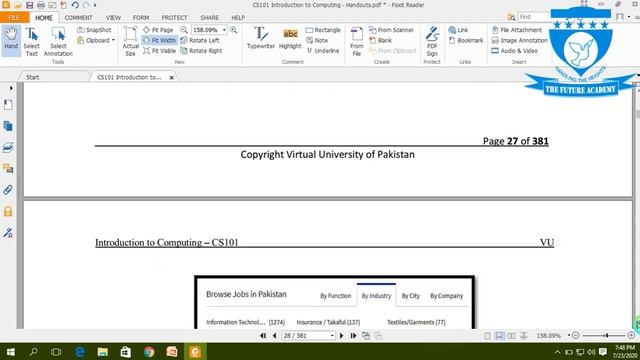
Task: Open the Comments side panel
Action: [8, 168]
